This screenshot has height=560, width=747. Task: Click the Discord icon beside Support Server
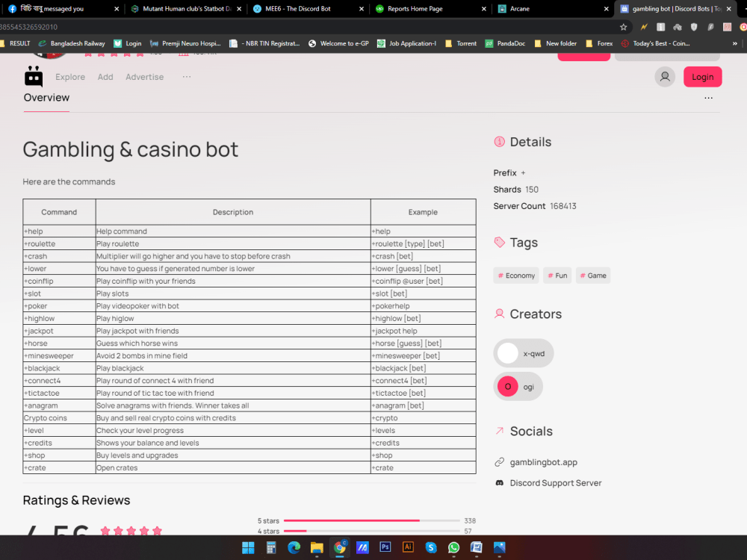click(x=499, y=483)
